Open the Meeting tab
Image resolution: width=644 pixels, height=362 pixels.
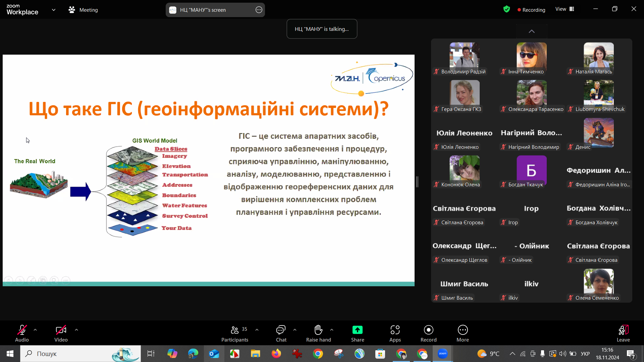click(83, 10)
